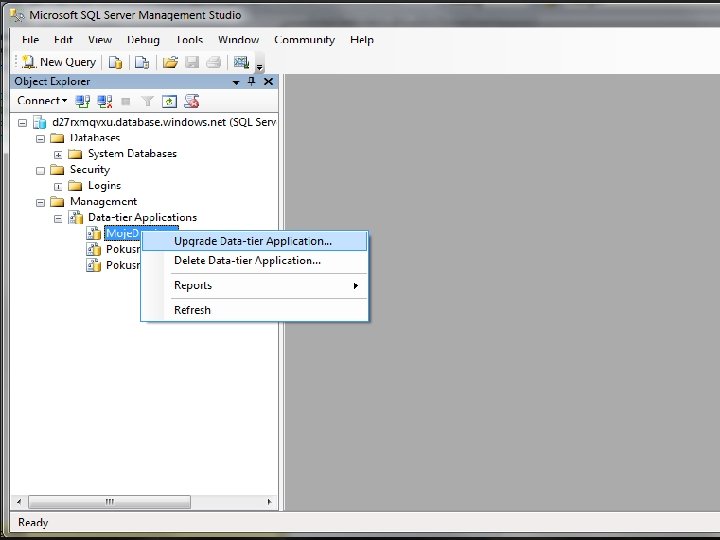Click the Open File folder icon
The image size is (720, 540).
[170, 62]
